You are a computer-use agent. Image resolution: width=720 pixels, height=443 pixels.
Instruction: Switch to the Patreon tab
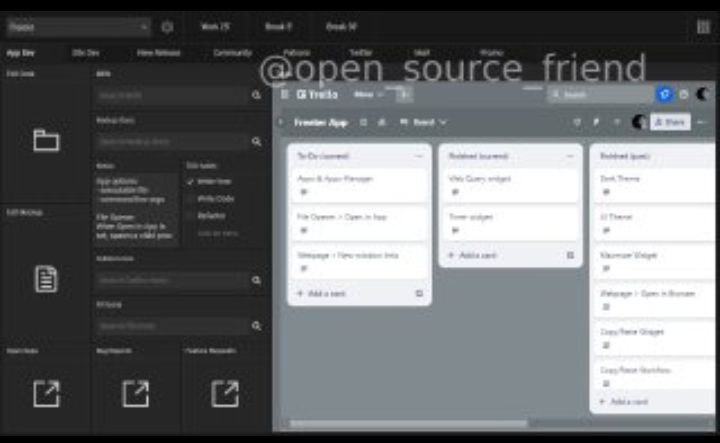click(x=297, y=53)
